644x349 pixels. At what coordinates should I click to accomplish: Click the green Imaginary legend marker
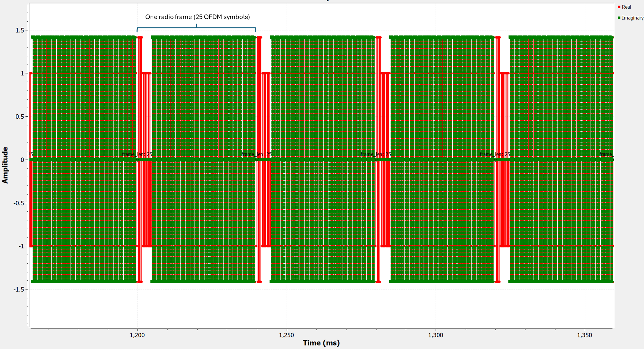[x=619, y=18]
